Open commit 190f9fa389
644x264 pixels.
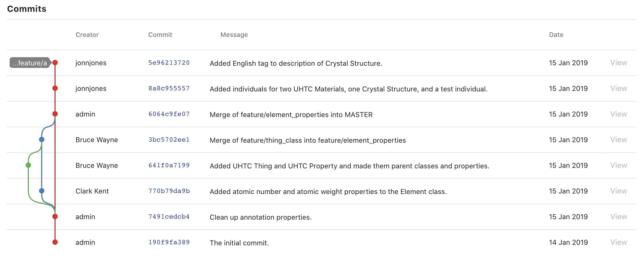coord(169,242)
